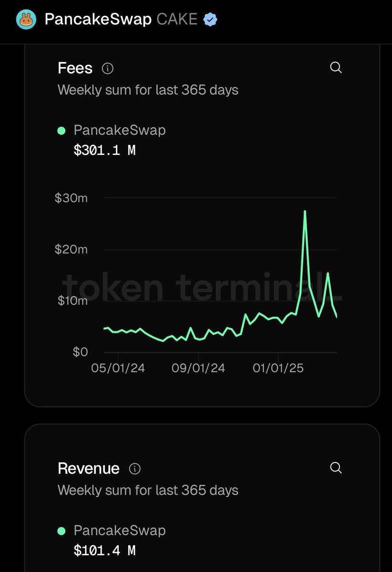Click the highest spike on Fees chart
This screenshot has height=572, width=392.
pos(305,211)
